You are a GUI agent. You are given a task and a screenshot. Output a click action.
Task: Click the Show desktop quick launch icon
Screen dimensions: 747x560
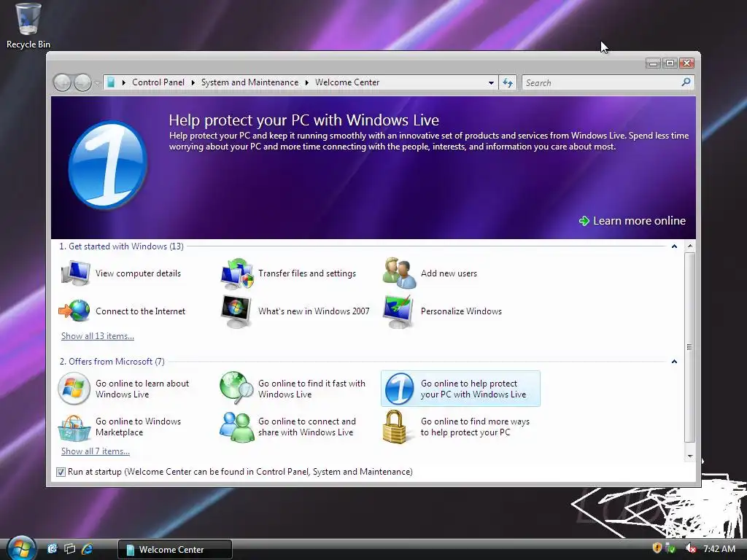click(53, 549)
